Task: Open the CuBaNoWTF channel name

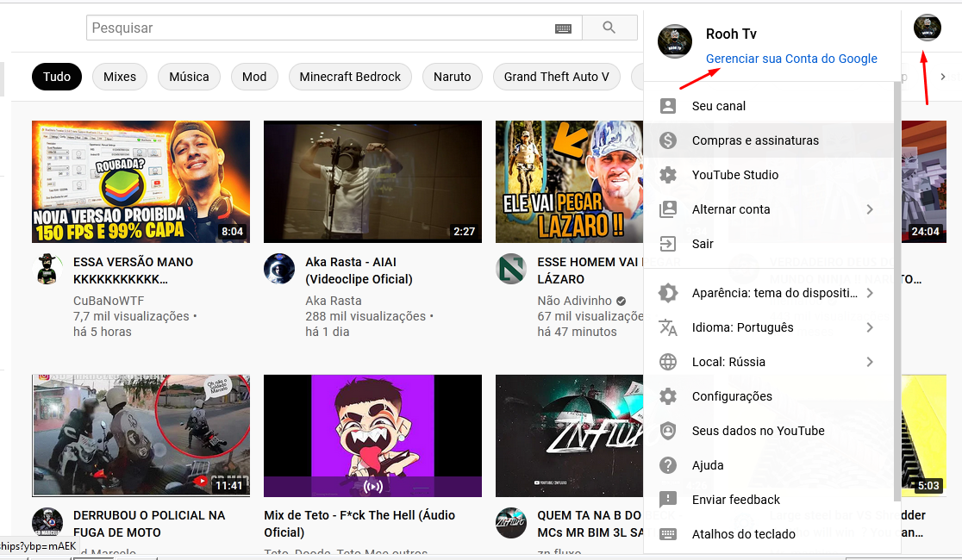Action: click(x=109, y=301)
